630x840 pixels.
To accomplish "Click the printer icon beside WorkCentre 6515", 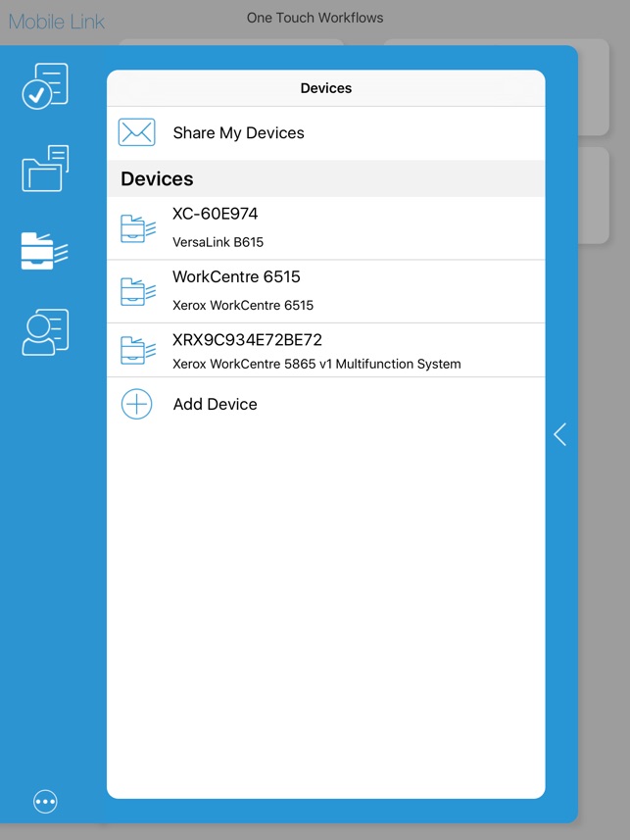I will click(x=138, y=291).
